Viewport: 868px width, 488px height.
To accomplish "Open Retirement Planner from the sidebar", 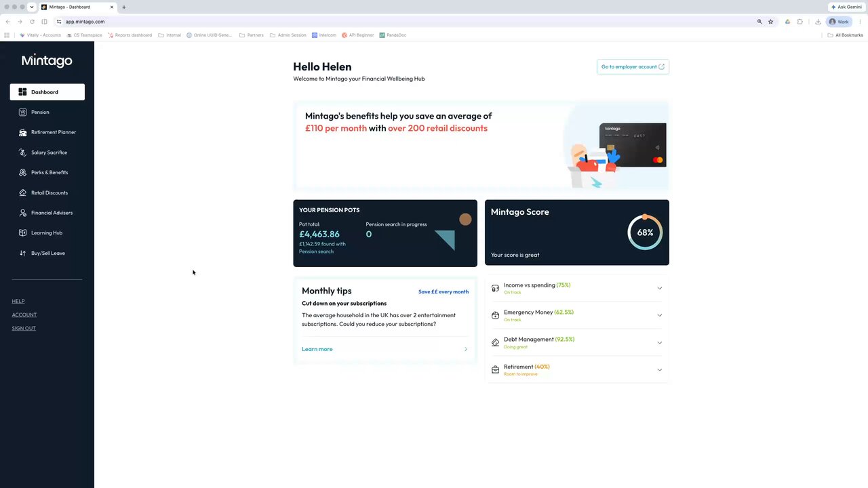I will (47, 132).
